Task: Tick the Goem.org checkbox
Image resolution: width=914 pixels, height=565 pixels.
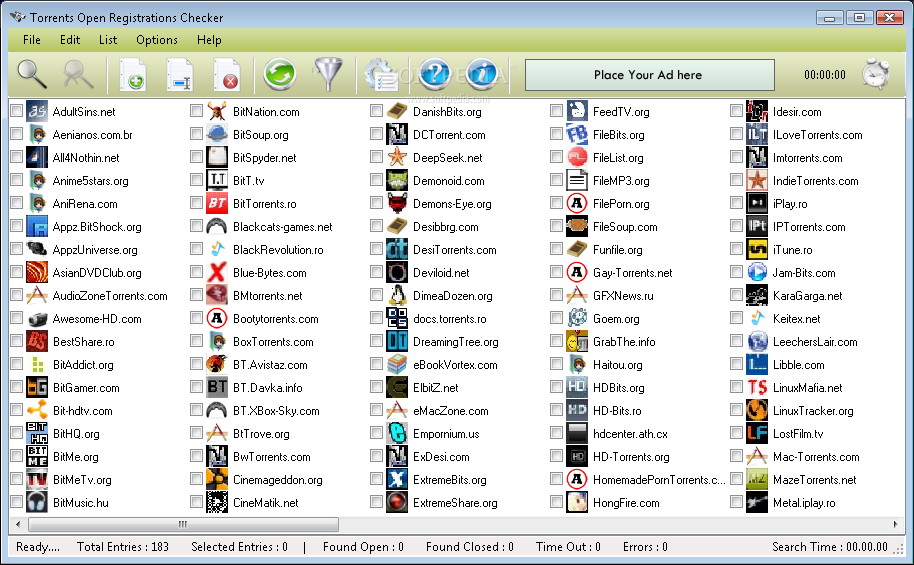Action: coord(557,318)
